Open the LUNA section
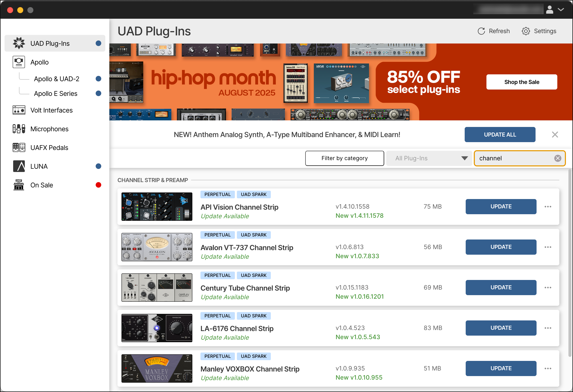 [x=55, y=166]
